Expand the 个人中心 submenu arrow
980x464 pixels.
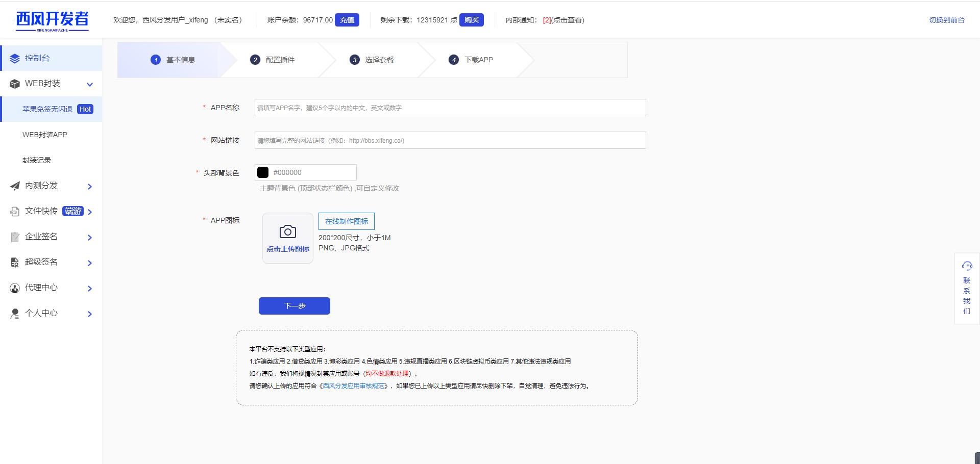(x=90, y=314)
